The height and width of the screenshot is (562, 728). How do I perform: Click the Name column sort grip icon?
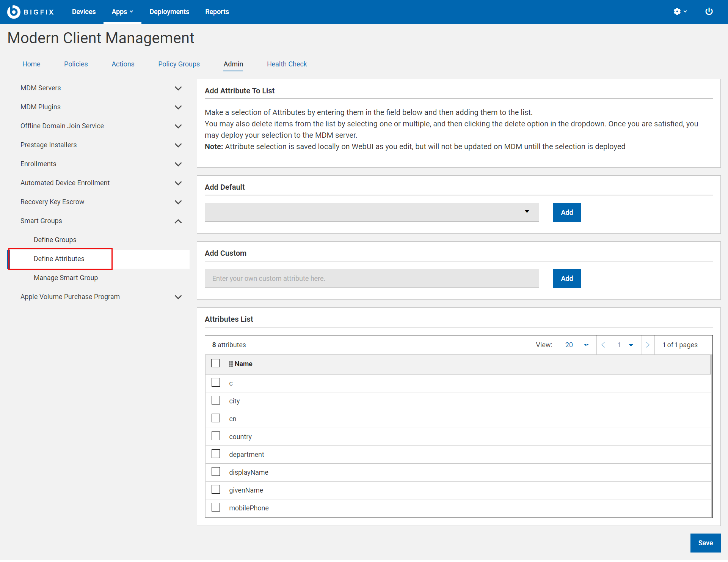[x=231, y=364]
